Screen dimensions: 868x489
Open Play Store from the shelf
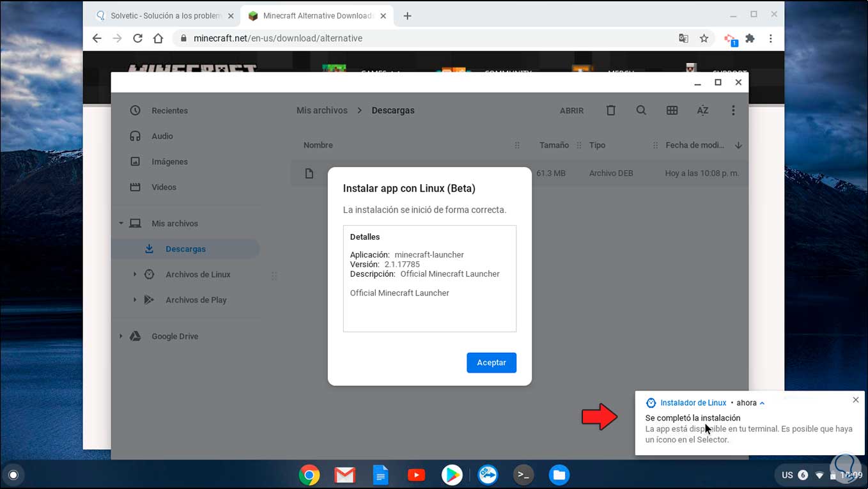[452, 475]
